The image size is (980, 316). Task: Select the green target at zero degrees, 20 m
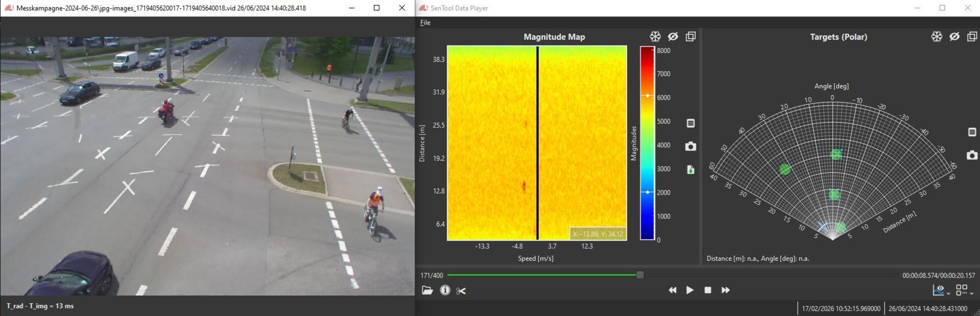pyautogui.click(x=836, y=154)
